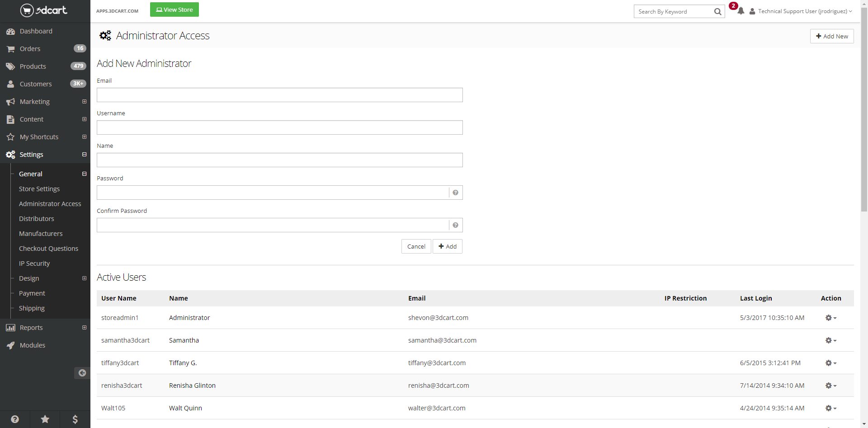Collapse sidebar with the arrow icon
Image resolution: width=868 pixels, height=428 pixels.
[82, 373]
